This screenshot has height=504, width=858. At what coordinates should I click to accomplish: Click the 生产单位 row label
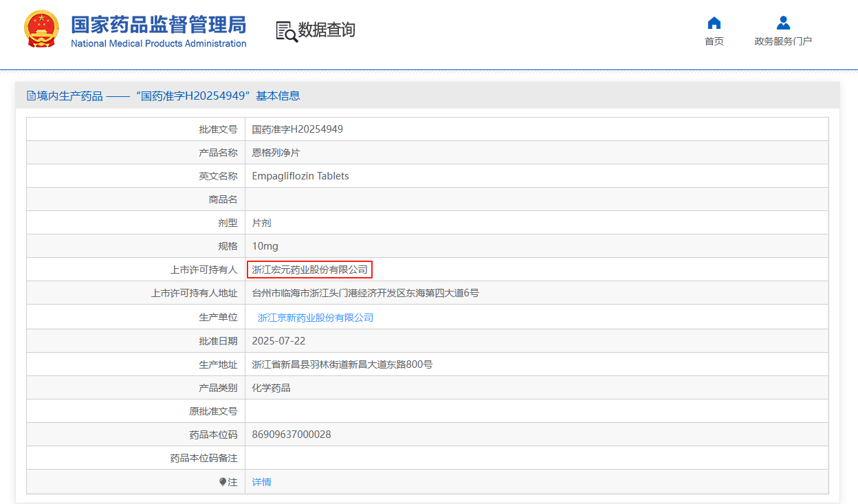218,318
